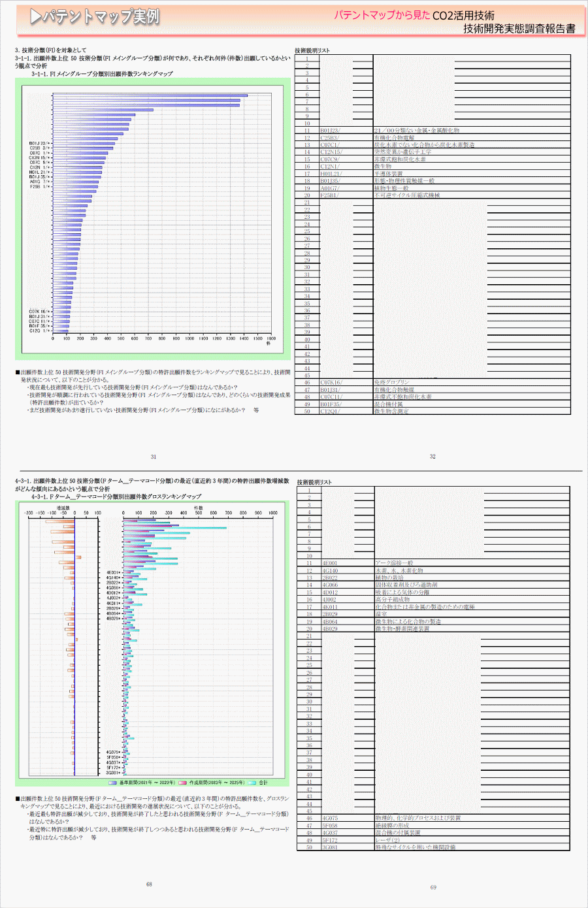Click the pink 作成期間 legend swatch
This screenshot has height=908, width=588.
click(x=183, y=782)
